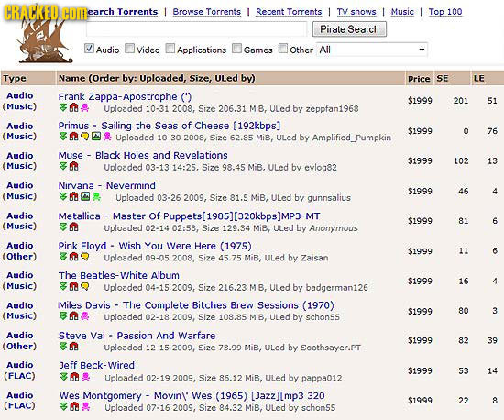This screenshot has height=420, width=504.
Task: Click magnet icon for Steve Vai album
Action: pyautogui.click(x=74, y=347)
